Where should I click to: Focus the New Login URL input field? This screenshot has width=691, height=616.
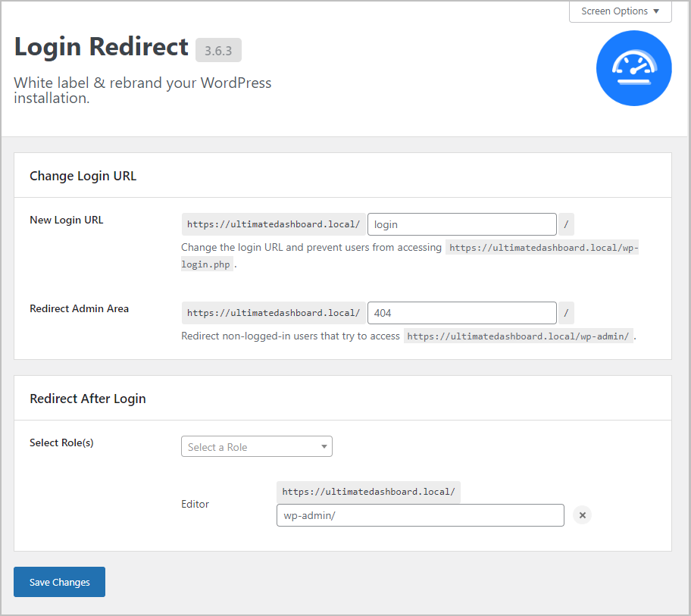click(x=462, y=225)
